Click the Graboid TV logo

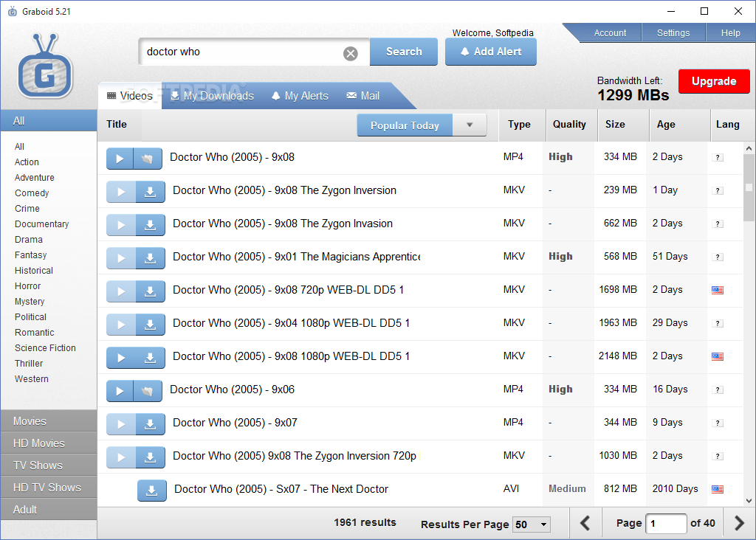(45, 66)
